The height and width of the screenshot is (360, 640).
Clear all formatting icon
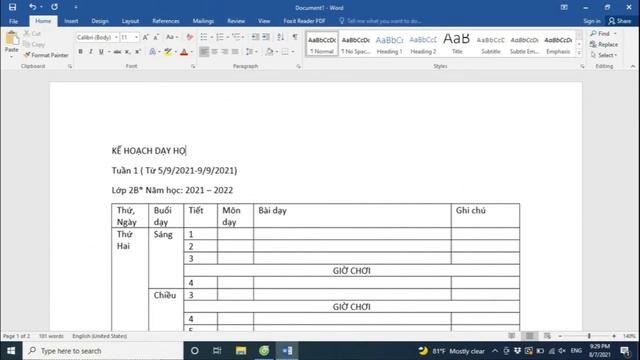tap(190, 37)
